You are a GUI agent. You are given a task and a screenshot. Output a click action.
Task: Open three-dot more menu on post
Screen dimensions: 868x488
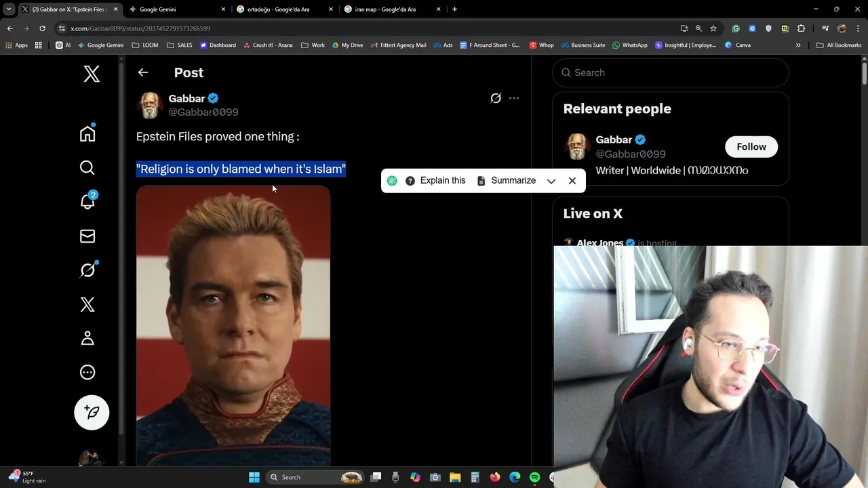514,98
